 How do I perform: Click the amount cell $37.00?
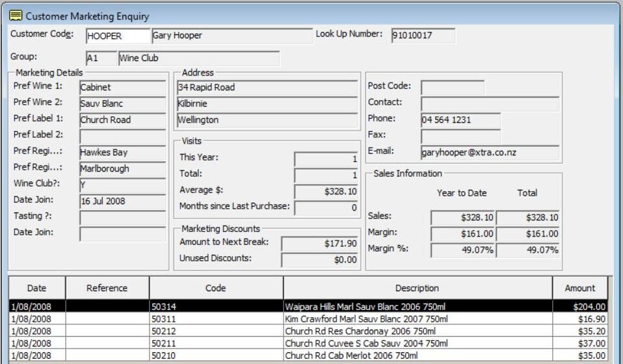580,343
